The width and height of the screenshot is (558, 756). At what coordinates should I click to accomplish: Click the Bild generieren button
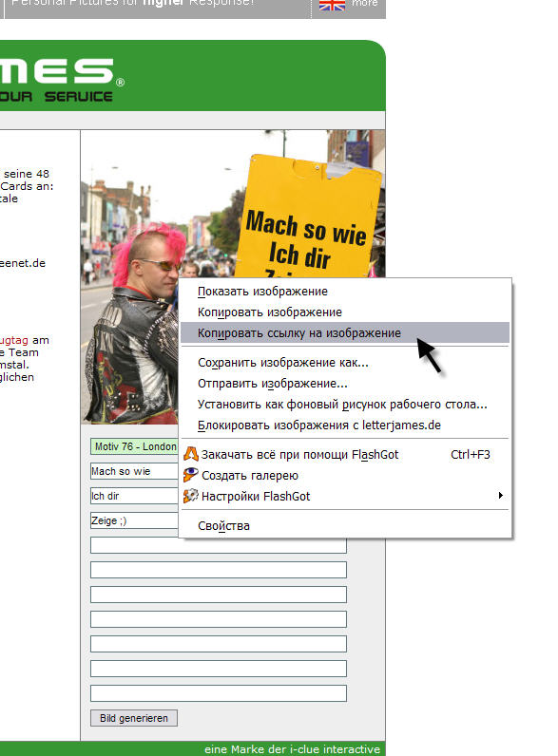point(134,718)
